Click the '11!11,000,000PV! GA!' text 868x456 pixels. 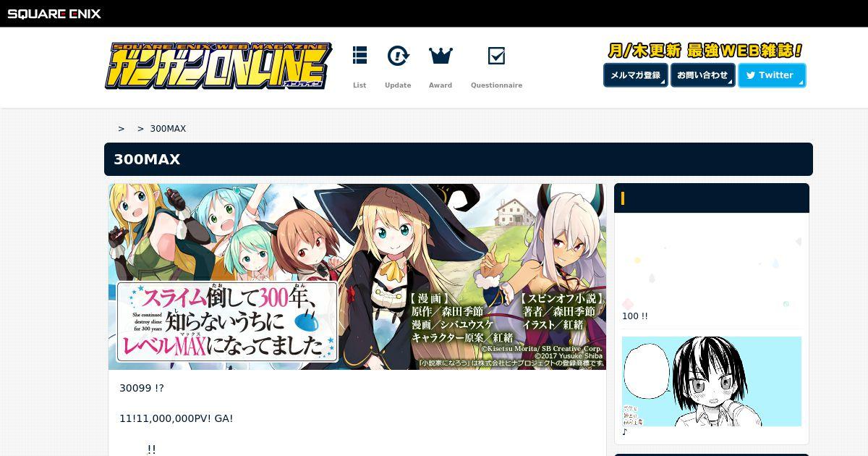click(176, 418)
